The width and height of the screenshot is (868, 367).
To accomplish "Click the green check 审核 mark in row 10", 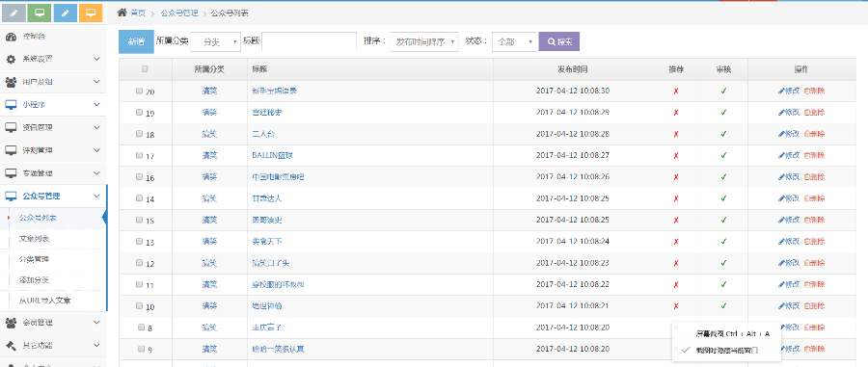I will [x=723, y=305].
